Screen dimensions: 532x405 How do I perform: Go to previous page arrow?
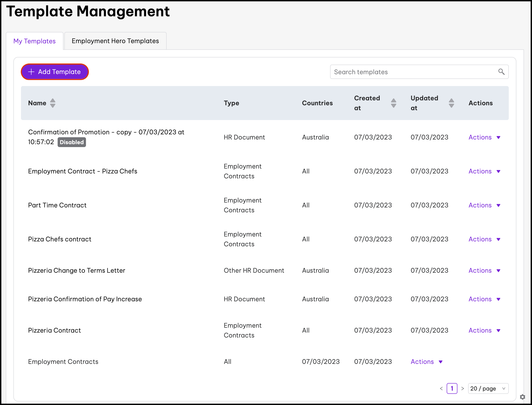(441, 388)
